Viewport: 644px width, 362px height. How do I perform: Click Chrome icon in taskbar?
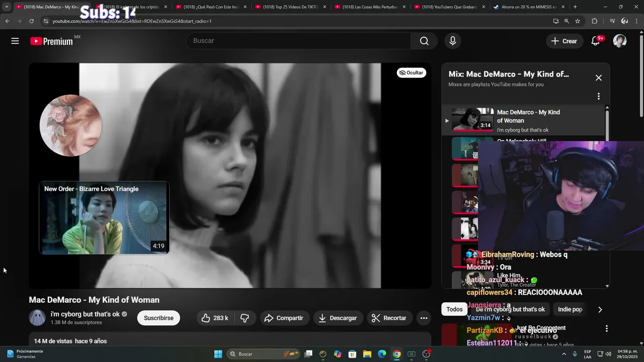point(397,354)
